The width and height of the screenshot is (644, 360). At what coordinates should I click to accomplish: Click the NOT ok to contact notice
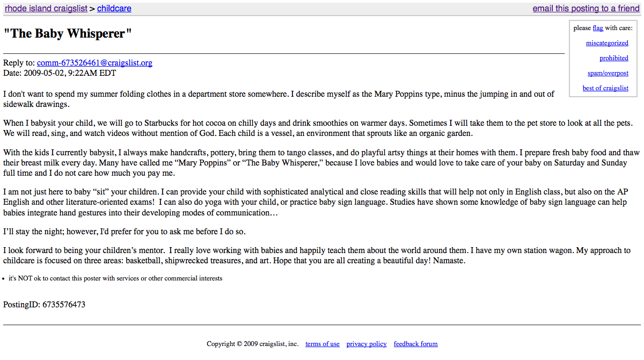tap(115, 278)
